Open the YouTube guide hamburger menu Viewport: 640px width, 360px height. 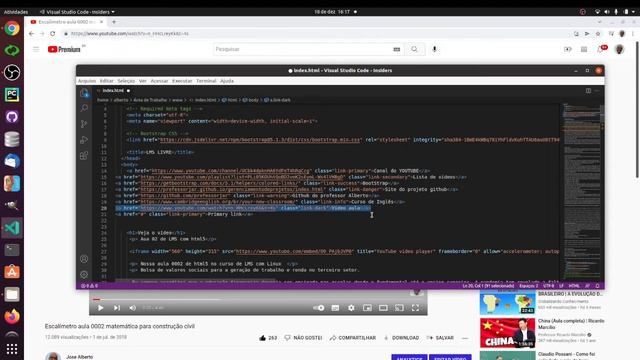point(36,49)
